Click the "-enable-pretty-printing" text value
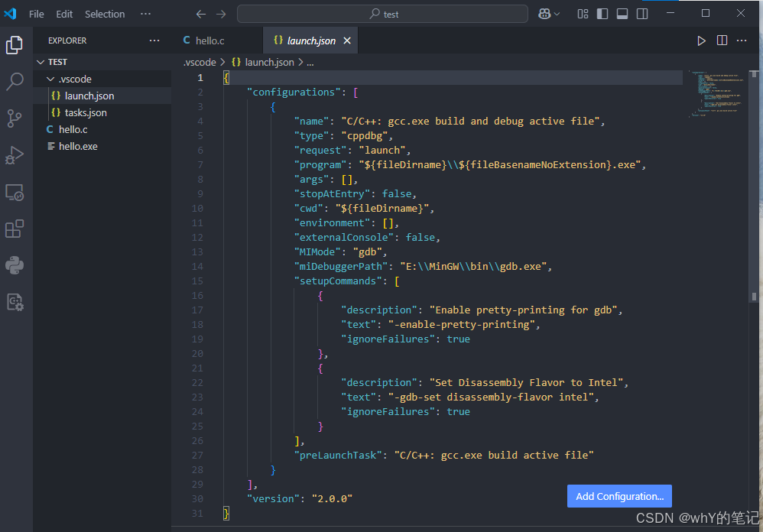 (x=461, y=324)
